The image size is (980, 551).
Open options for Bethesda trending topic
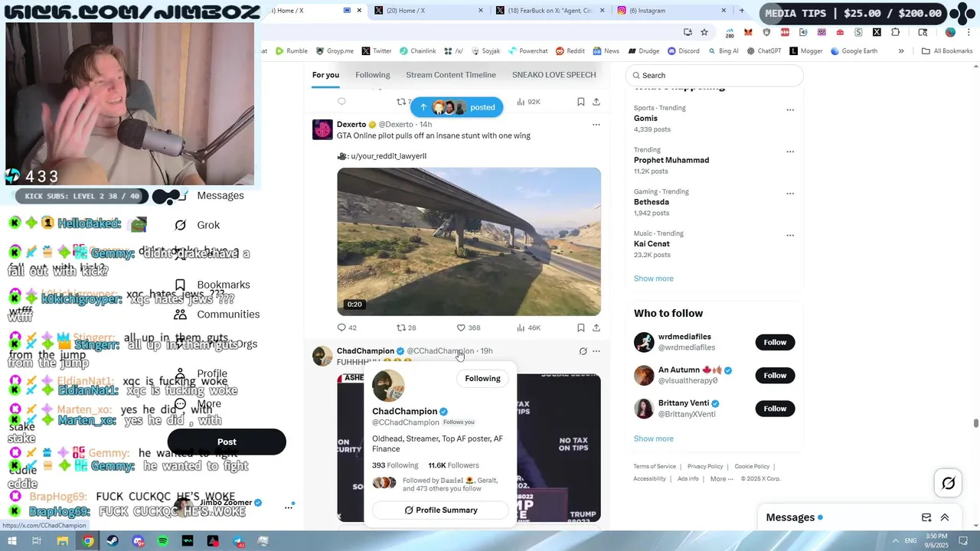click(x=790, y=194)
